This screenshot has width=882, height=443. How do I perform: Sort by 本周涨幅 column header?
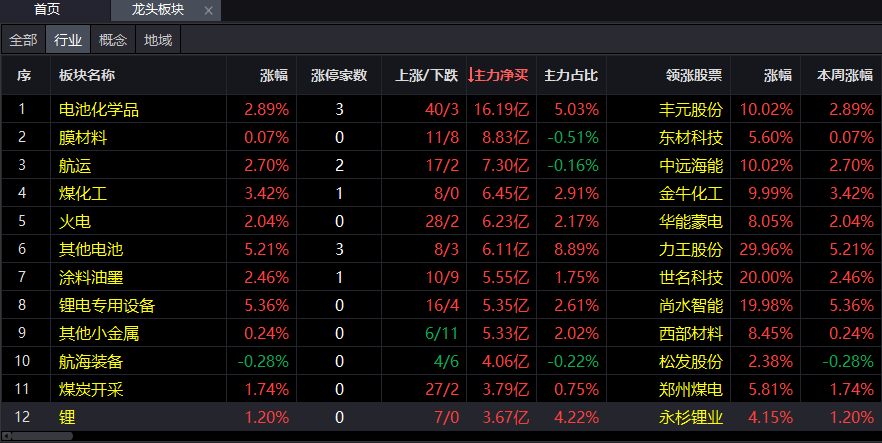[x=845, y=75]
